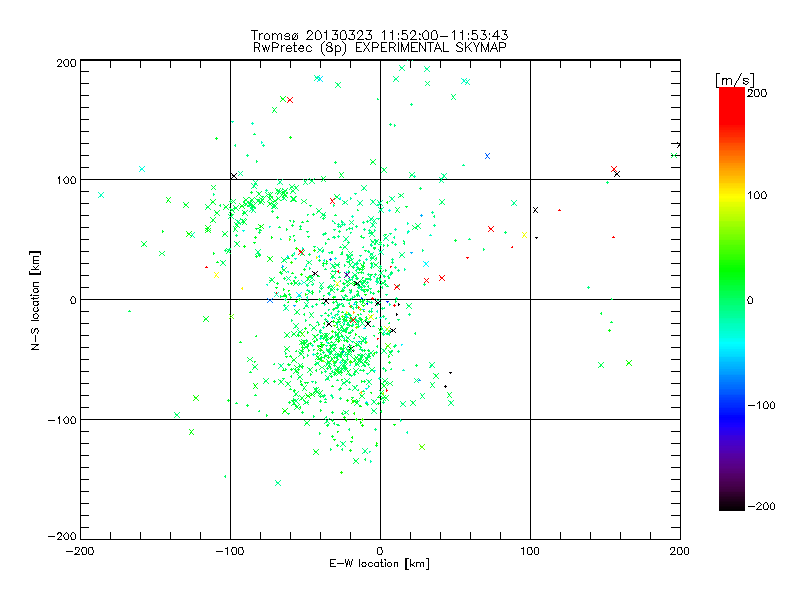This screenshot has width=800, height=600.
Task: Select the y-axis '-100' tick label
Action: click(x=62, y=420)
